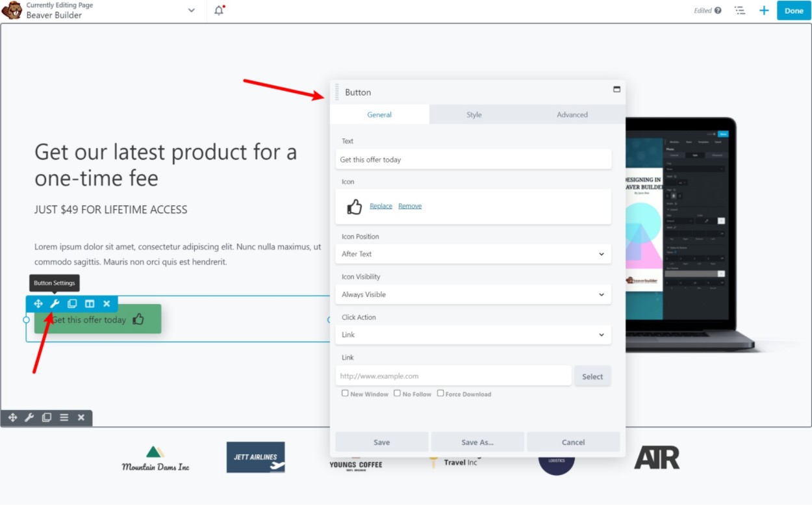The image size is (812, 512).
Task: Open the row actions menu icon
Action: click(64, 418)
